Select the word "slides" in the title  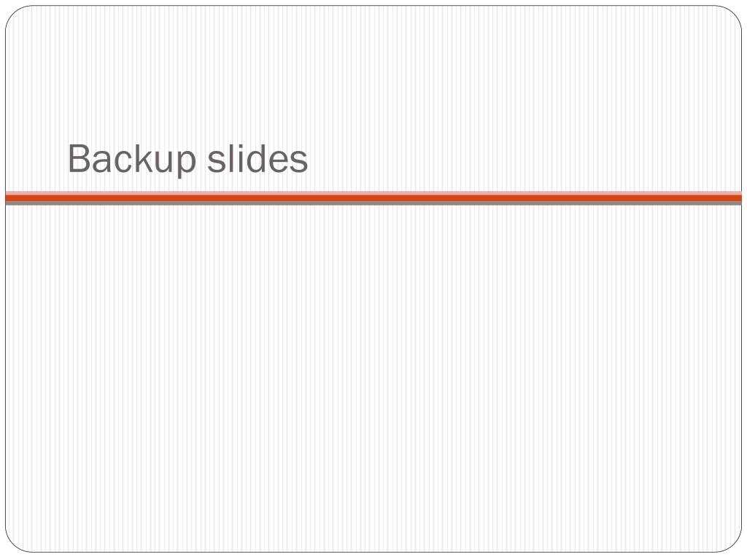point(258,157)
